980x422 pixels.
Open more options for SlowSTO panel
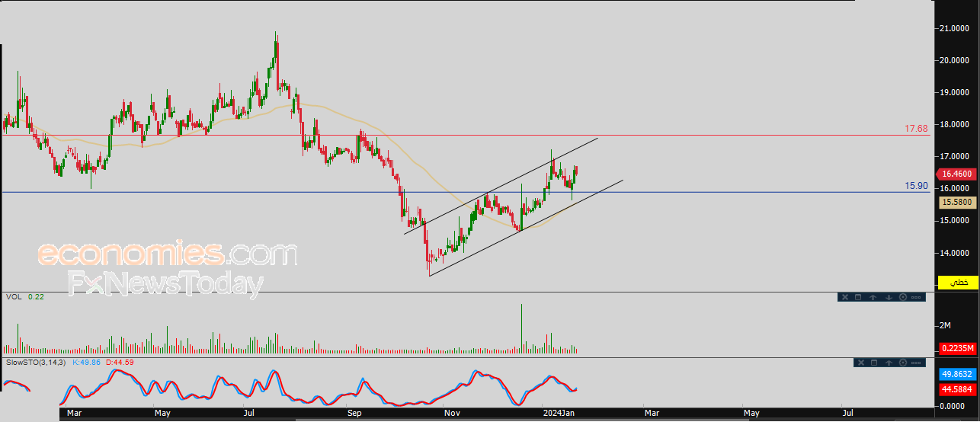pos(916,363)
